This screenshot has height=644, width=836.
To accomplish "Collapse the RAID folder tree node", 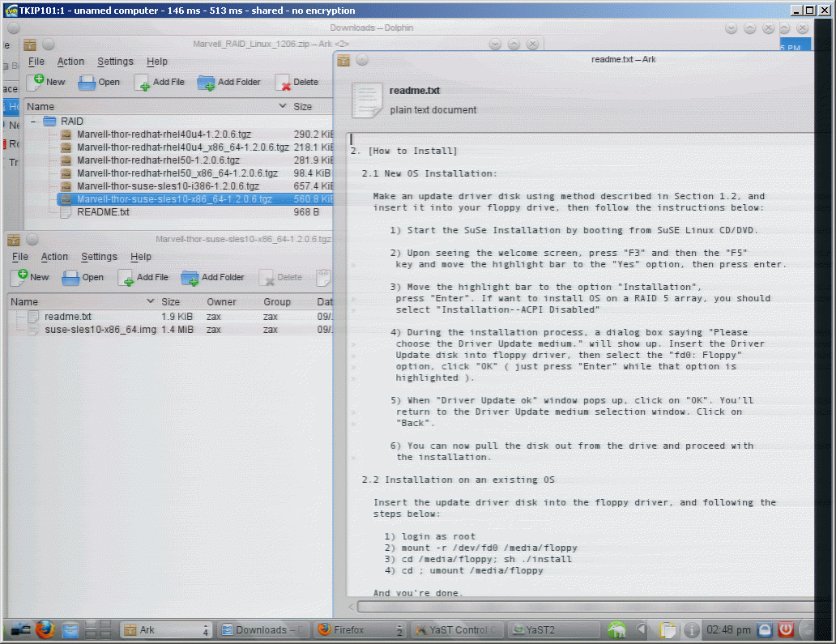I will pyautogui.click(x=33, y=122).
